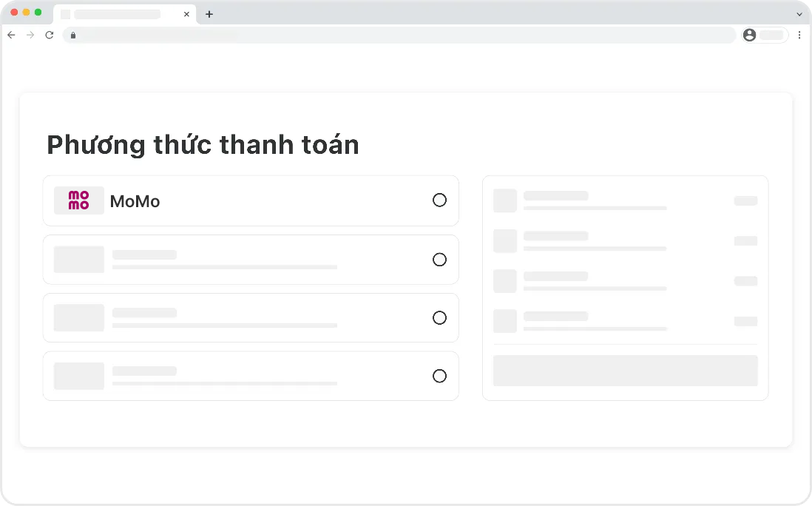Expand the tab search chevron in title bar
Viewport: 812px width, 506px height.
tap(799, 14)
